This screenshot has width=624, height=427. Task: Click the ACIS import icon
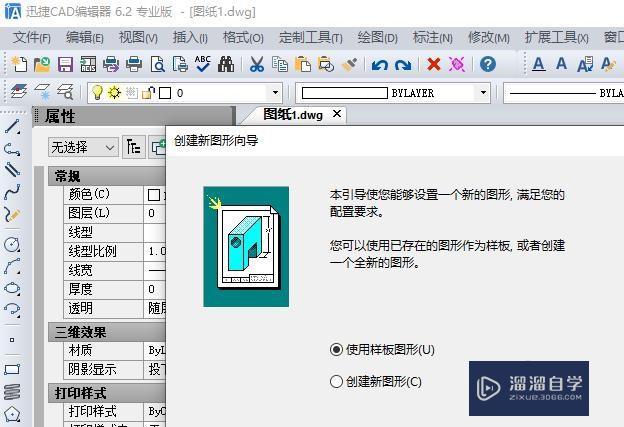pos(88,64)
